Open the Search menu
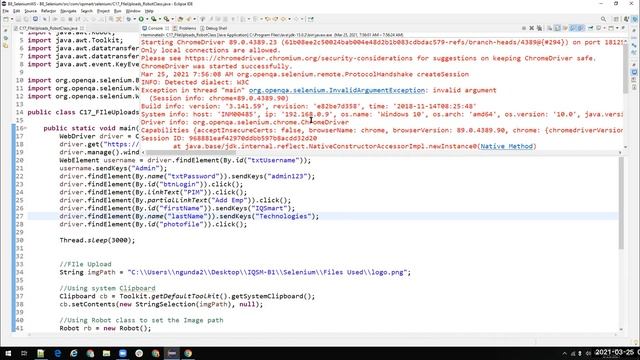This screenshot has height=360, width=640. click(87, 11)
